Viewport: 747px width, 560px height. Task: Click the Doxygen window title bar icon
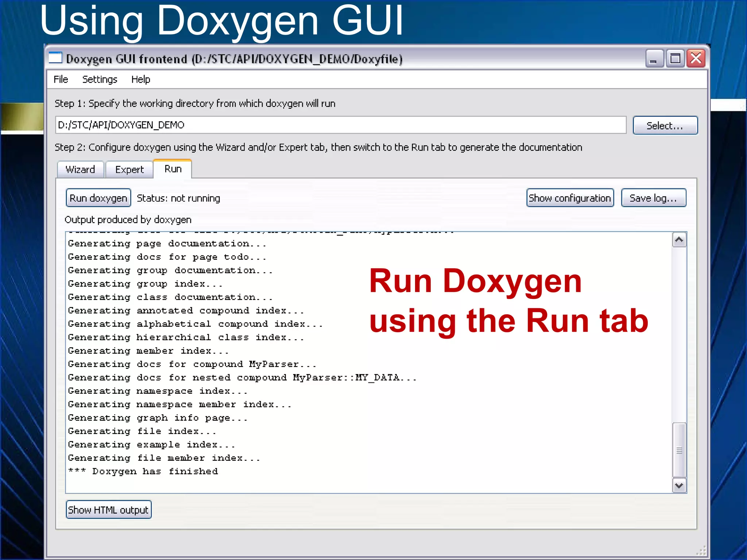(55, 58)
